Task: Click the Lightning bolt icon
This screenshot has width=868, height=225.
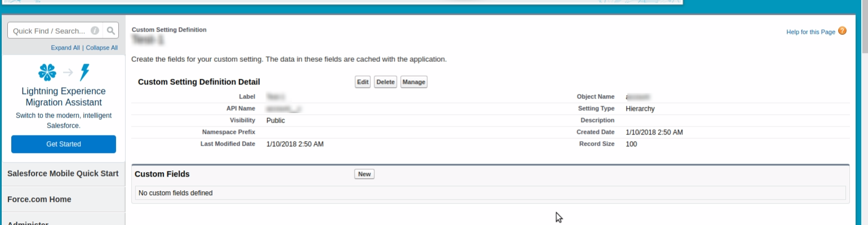Action: (85, 72)
